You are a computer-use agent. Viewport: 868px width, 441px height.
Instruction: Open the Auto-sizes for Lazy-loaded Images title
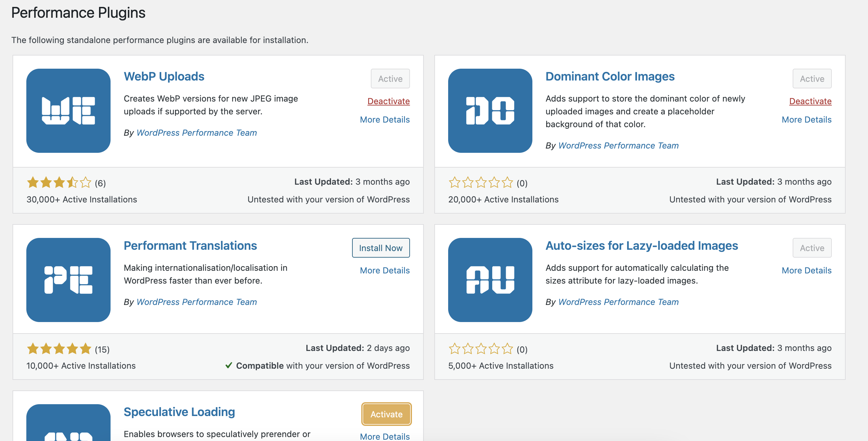[x=642, y=246]
